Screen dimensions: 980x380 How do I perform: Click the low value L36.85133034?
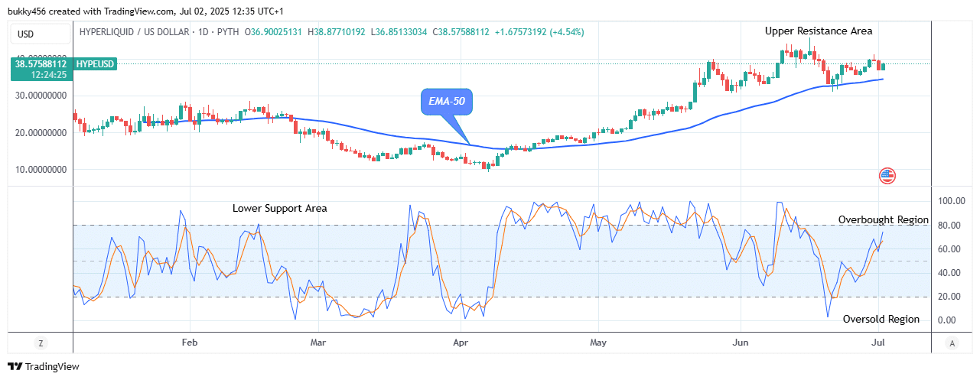tap(399, 32)
